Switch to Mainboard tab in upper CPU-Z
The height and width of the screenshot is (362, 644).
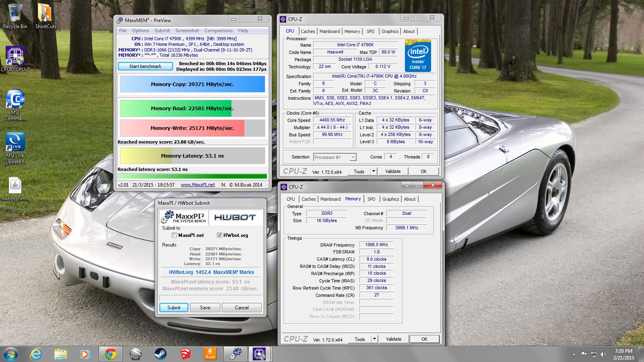click(x=330, y=31)
